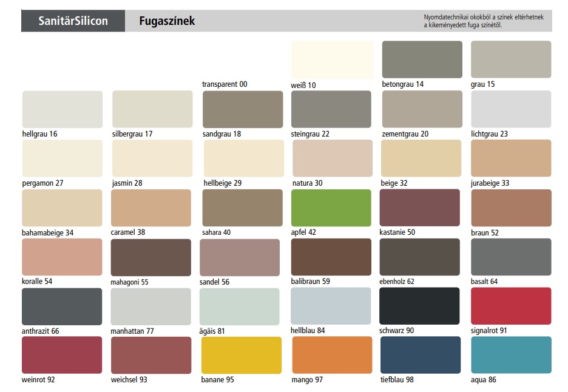Select the anthrazit 66 color swatch
Image resolution: width=568 pixels, height=392 pixels.
(62, 306)
